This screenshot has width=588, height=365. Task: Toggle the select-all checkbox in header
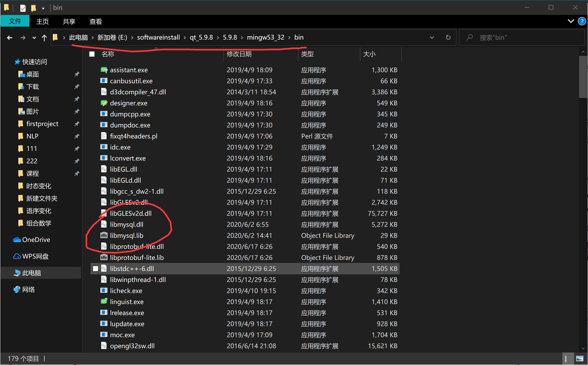92,54
